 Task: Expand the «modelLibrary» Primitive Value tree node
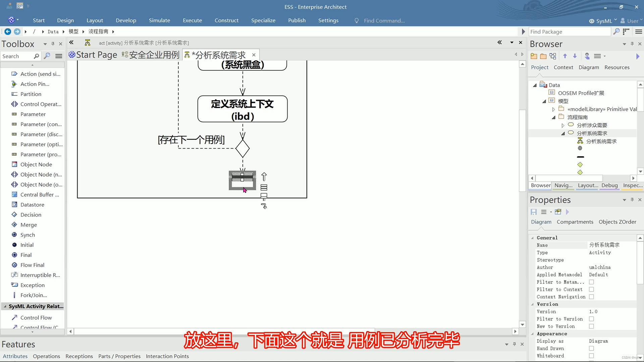(553, 109)
